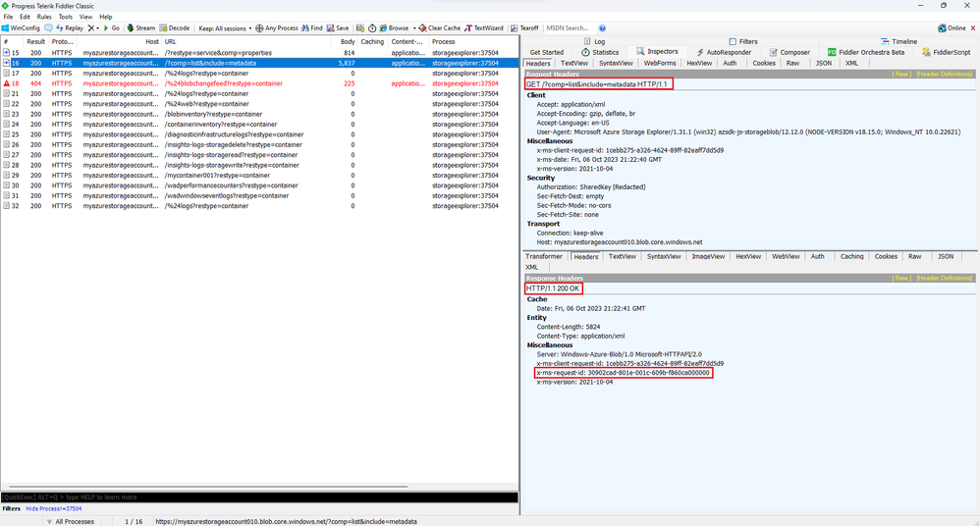This screenshot has height=526, width=980.
Task: Open the Rules menu
Action: 44,17
